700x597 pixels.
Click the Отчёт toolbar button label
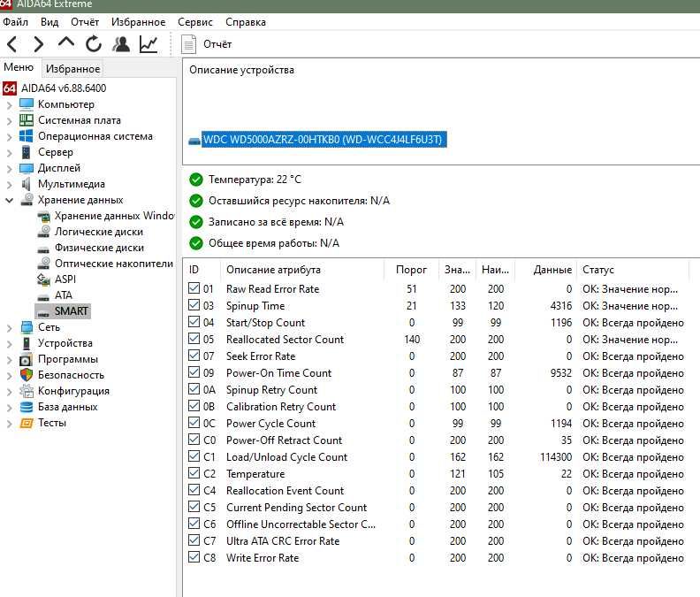pyautogui.click(x=217, y=44)
